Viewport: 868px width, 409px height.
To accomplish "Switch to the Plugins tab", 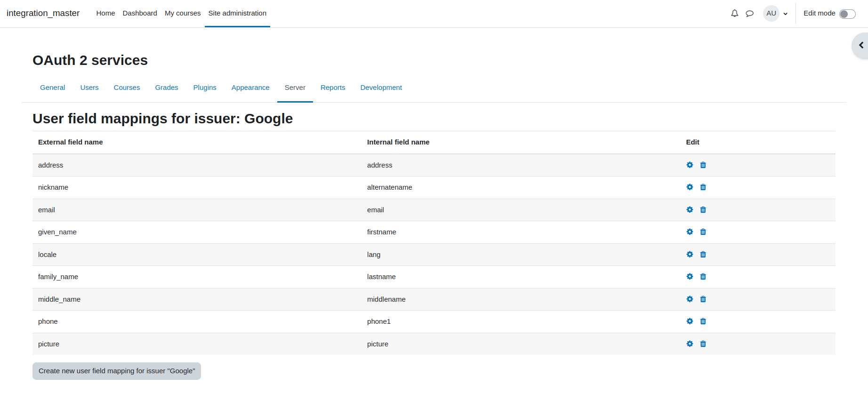I will (x=205, y=88).
